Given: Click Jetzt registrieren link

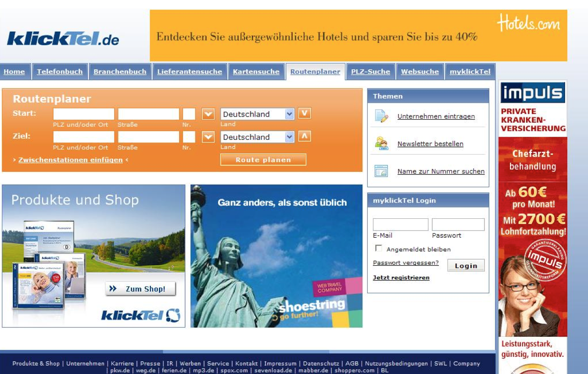Looking at the screenshot, I should click(401, 278).
